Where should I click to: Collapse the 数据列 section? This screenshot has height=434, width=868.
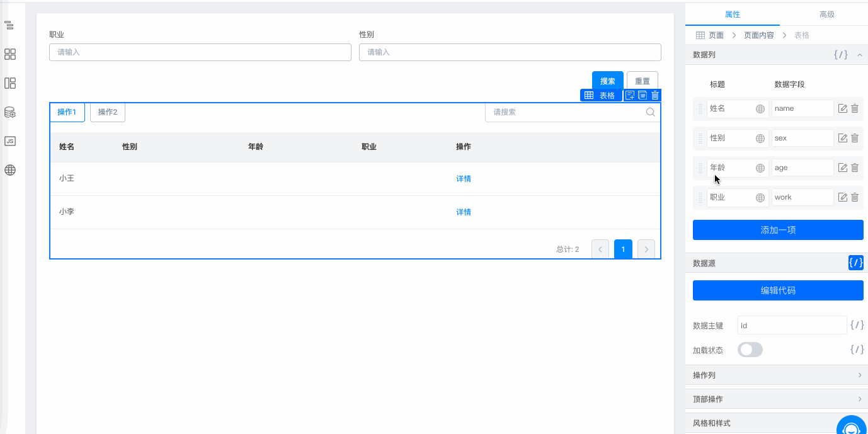point(860,55)
